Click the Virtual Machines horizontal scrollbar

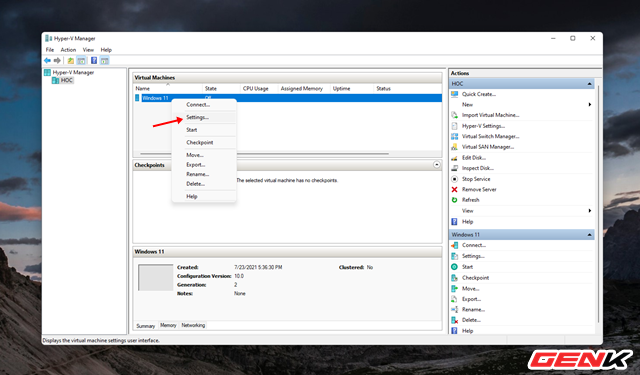264,154
